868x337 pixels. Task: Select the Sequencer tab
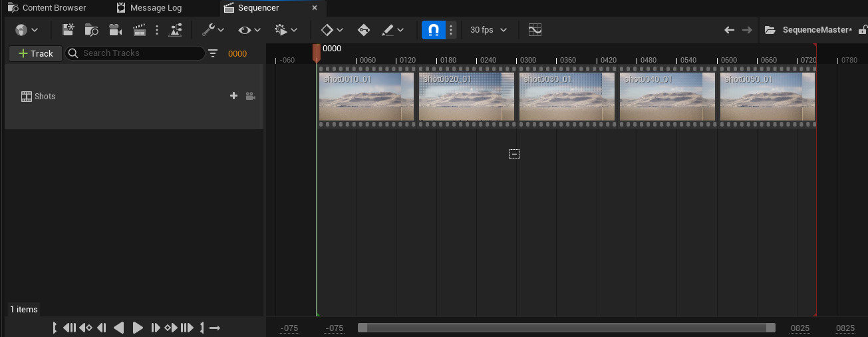pos(258,8)
